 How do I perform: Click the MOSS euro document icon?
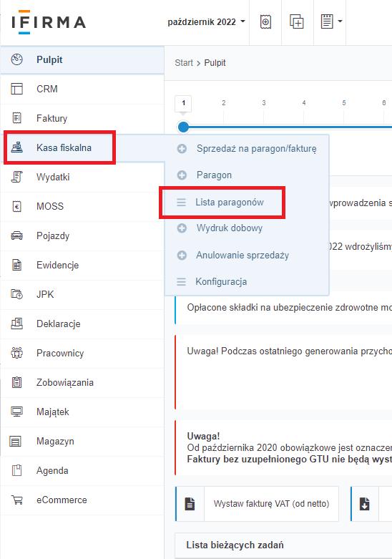pos(16,206)
